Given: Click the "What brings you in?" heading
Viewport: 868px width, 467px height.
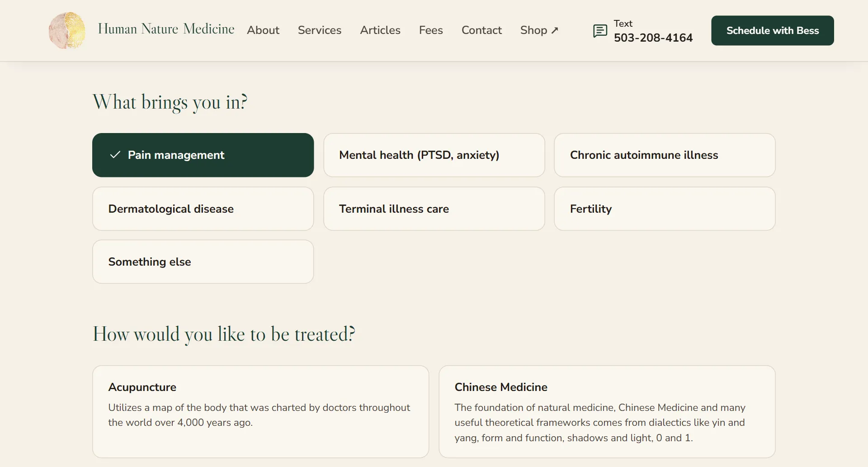Looking at the screenshot, I should click(x=170, y=102).
